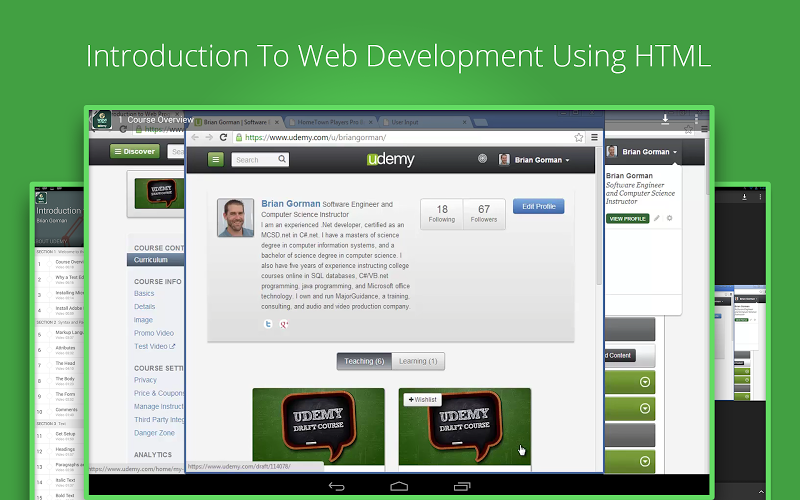The image size is (800, 500).
Task: Click the pencil edit icon beside View Profile
Action: pyautogui.click(x=657, y=218)
